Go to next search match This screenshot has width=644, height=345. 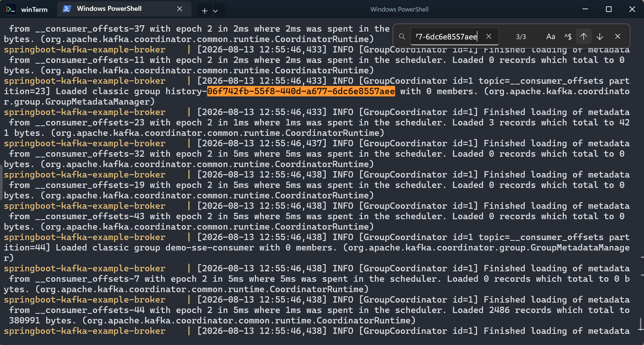coord(600,36)
